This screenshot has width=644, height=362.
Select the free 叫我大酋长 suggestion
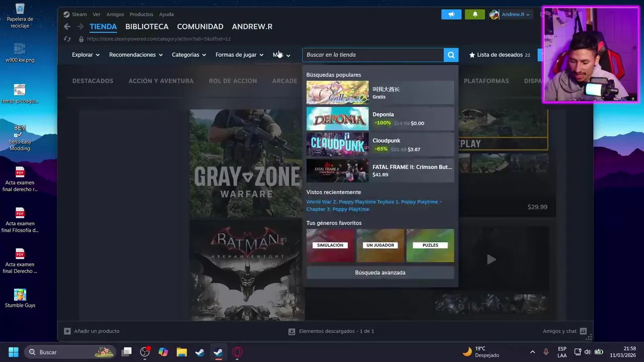coord(380,93)
